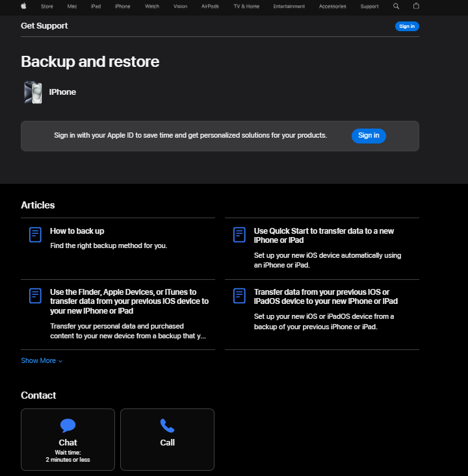468x476 pixels.
Task: Click document icon beside Finder transfer article
Action: (35, 296)
